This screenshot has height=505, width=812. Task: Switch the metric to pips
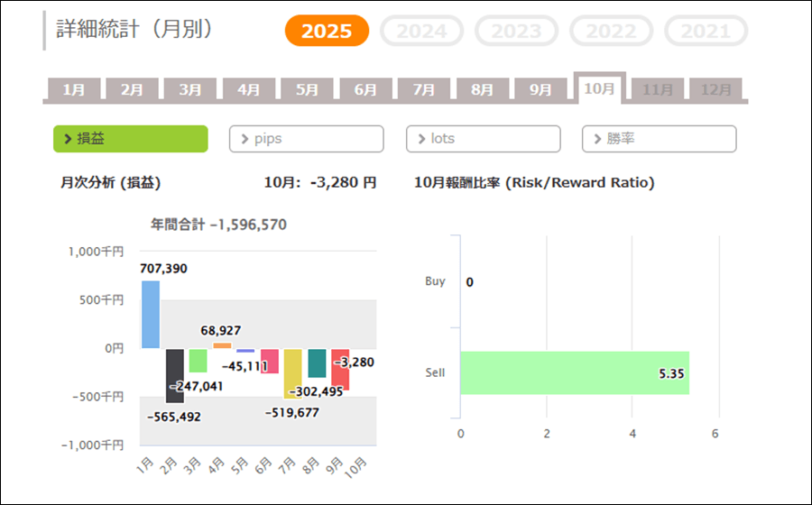click(x=307, y=139)
